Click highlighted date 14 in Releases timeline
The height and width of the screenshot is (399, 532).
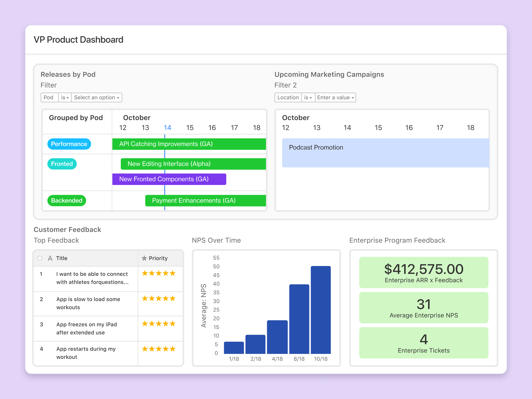pos(167,127)
